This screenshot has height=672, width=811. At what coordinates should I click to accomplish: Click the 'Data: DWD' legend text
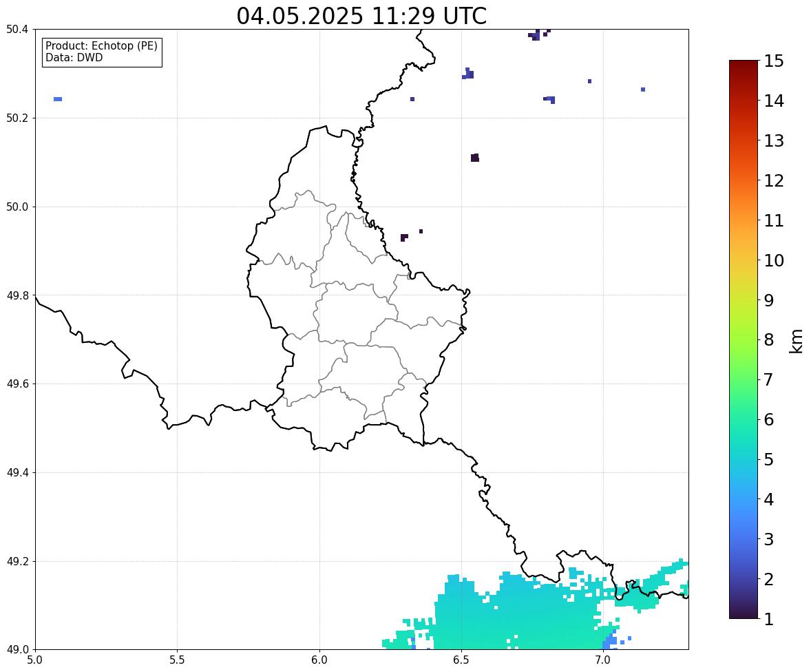pyautogui.click(x=74, y=57)
